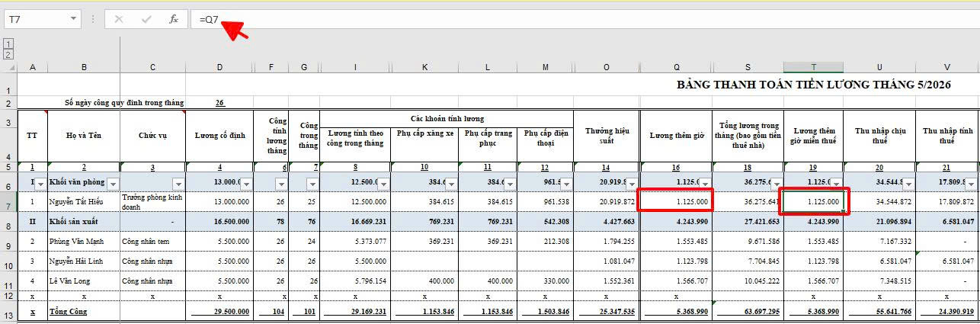The height and width of the screenshot is (324, 980).
Task: Click the formula bar options dots
Action: [x=93, y=19]
